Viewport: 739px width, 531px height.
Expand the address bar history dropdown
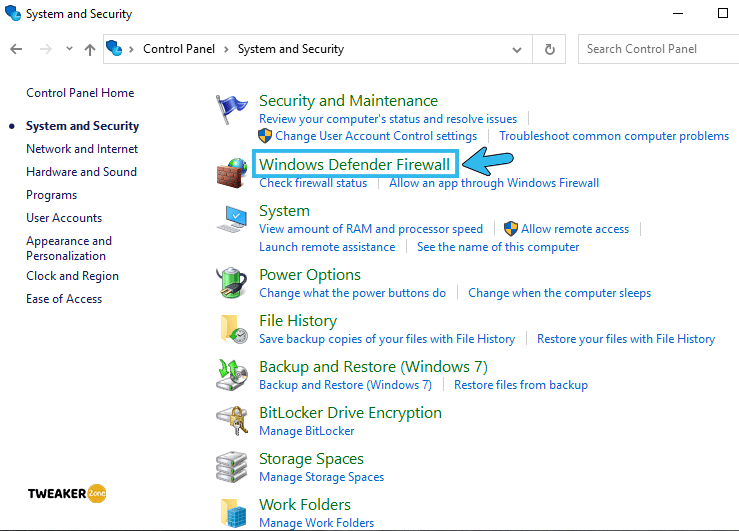[517, 49]
